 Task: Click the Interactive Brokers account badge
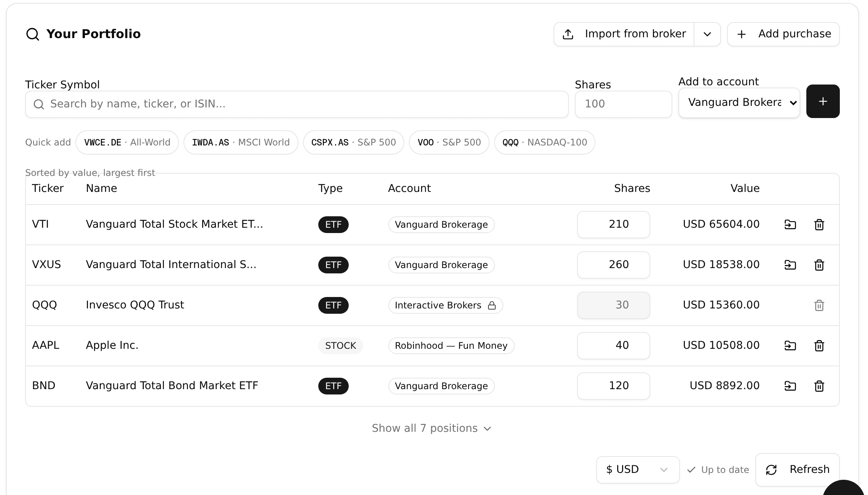pos(445,305)
